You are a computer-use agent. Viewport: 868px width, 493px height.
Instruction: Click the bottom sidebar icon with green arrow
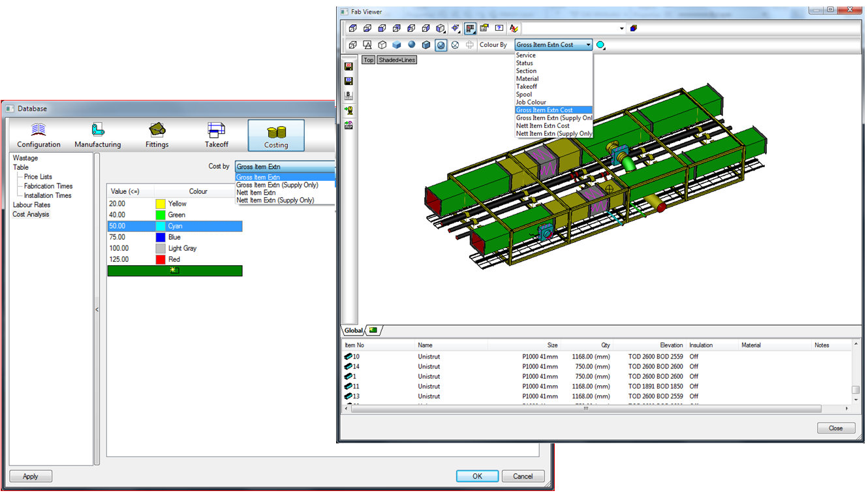point(349,125)
